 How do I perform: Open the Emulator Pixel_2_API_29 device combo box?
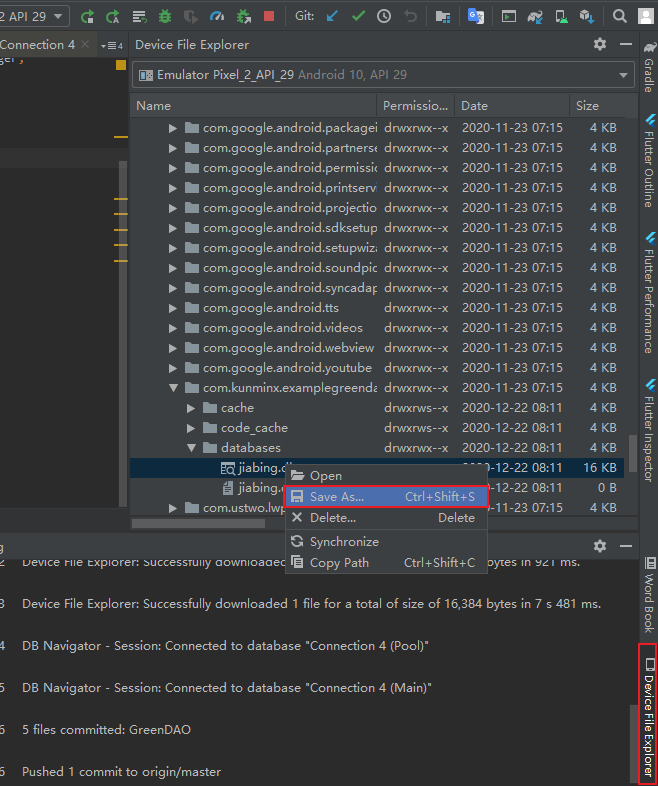tap(383, 75)
